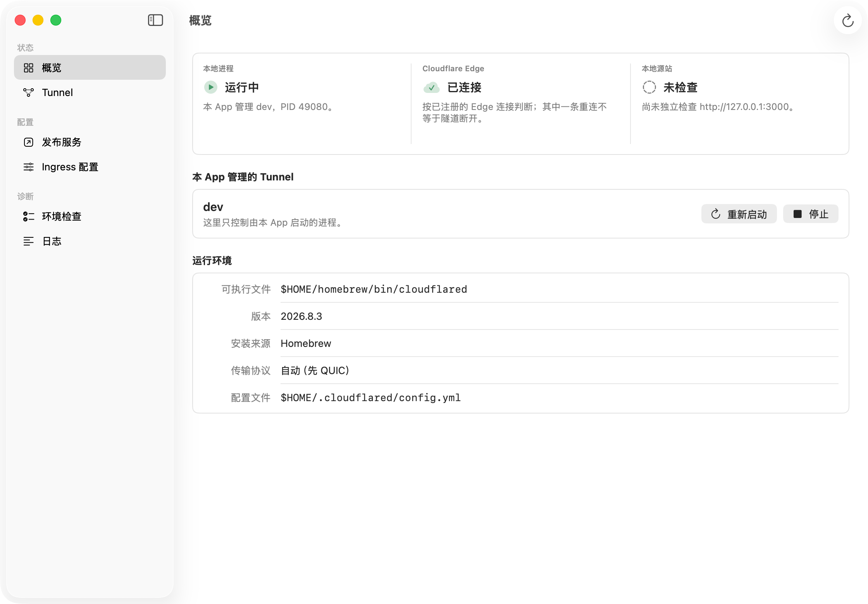Open the 日志 logs page

pos(90,241)
